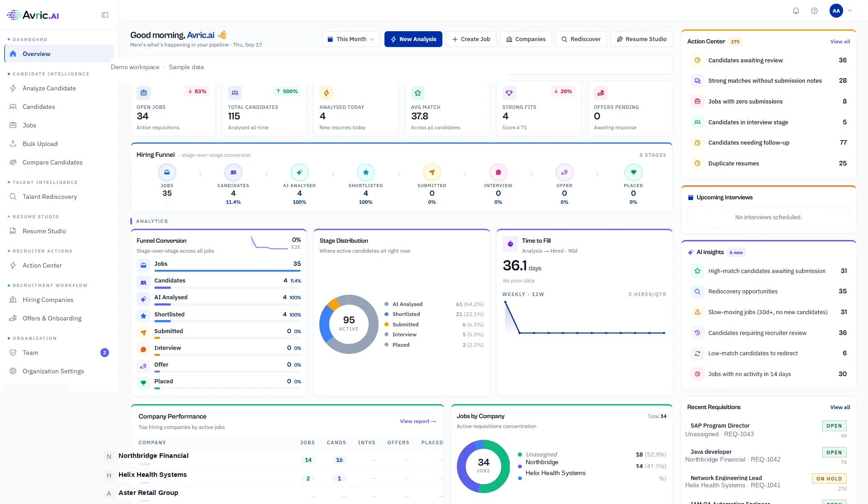Open Strong matches without submission notes

pyautogui.click(x=768, y=80)
